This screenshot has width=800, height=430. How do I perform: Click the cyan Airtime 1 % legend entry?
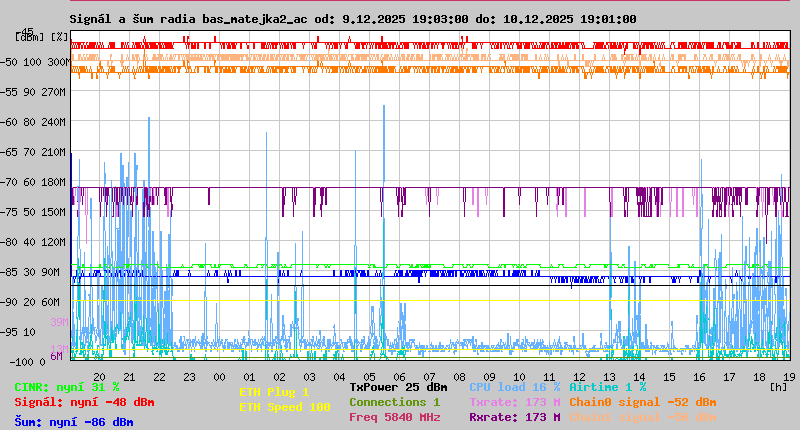(607, 387)
